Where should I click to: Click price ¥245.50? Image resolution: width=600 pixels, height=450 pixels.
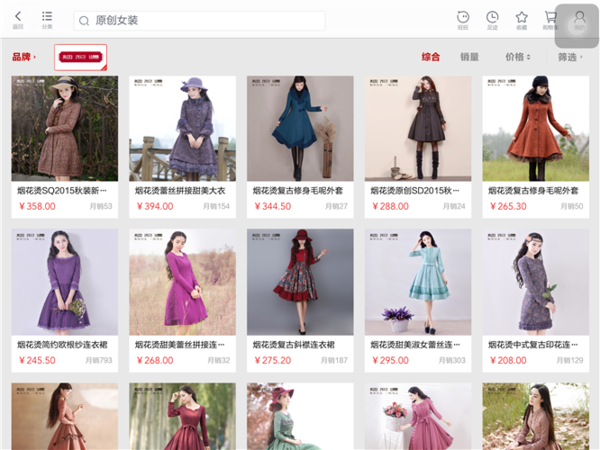tap(37, 360)
